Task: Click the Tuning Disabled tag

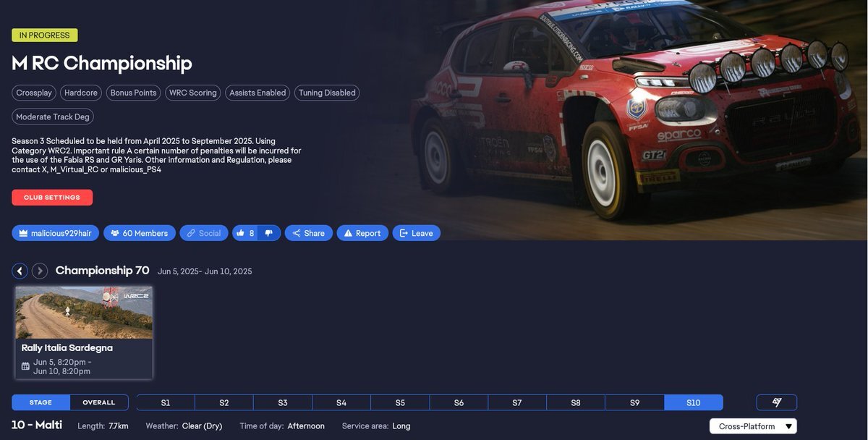Action: [x=327, y=93]
